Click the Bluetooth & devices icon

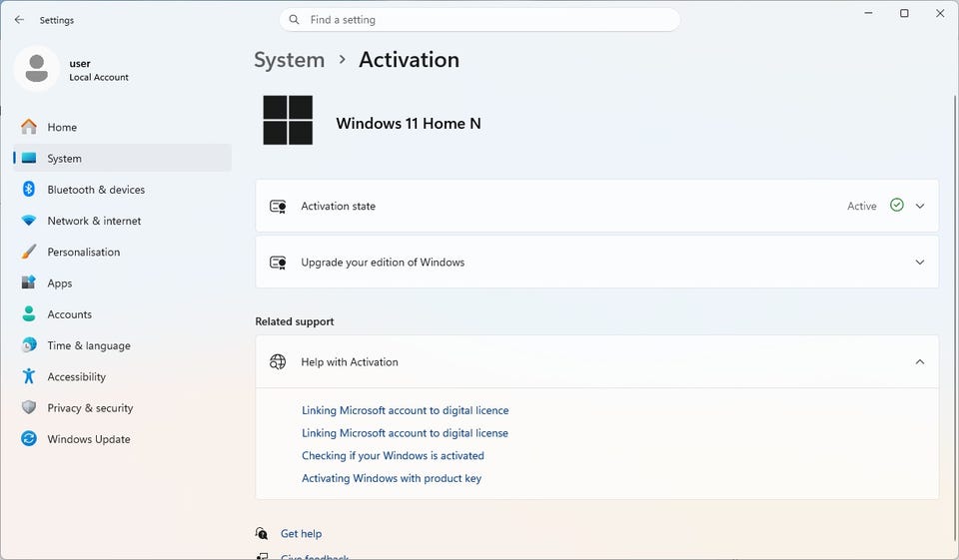[29, 190]
